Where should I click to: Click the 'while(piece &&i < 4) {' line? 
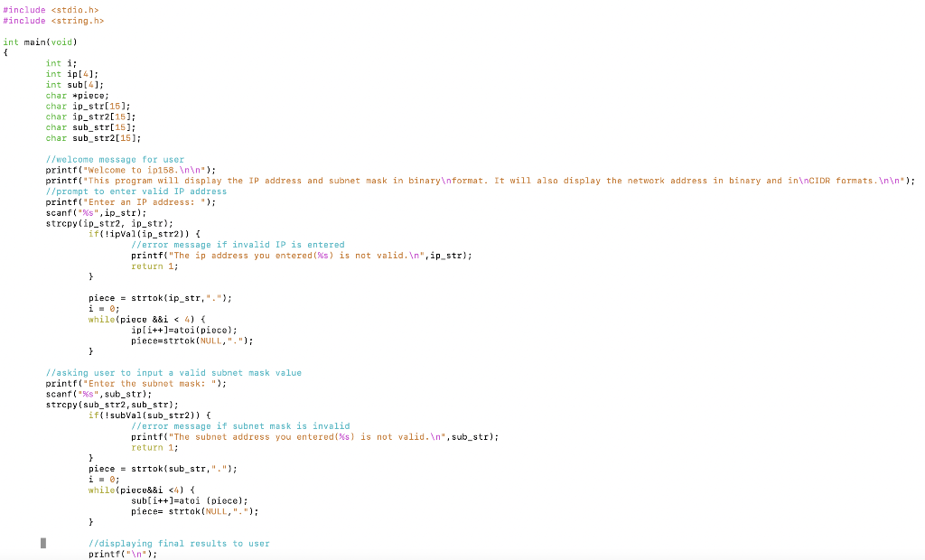click(x=147, y=319)
